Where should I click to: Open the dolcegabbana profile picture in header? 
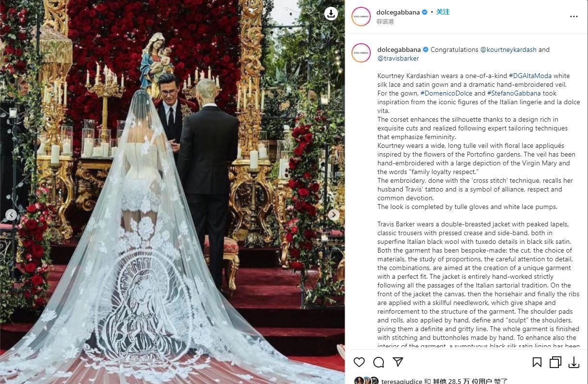pos(361,16)
